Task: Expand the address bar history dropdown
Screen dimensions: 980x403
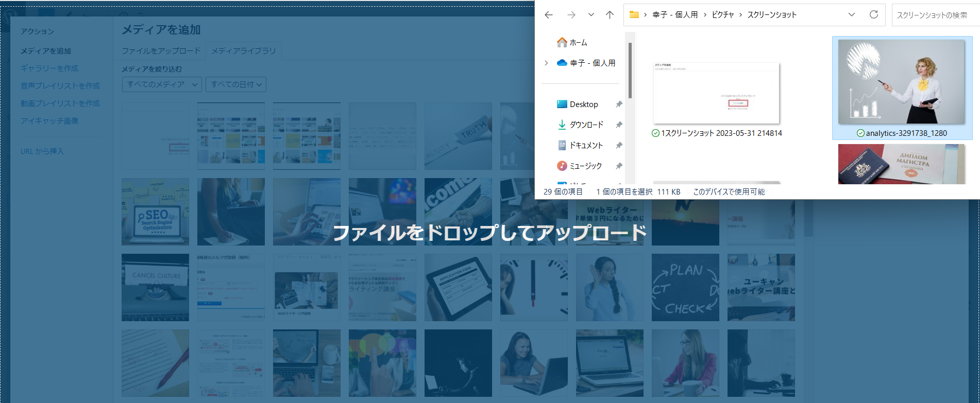Action: pos(852,14)
